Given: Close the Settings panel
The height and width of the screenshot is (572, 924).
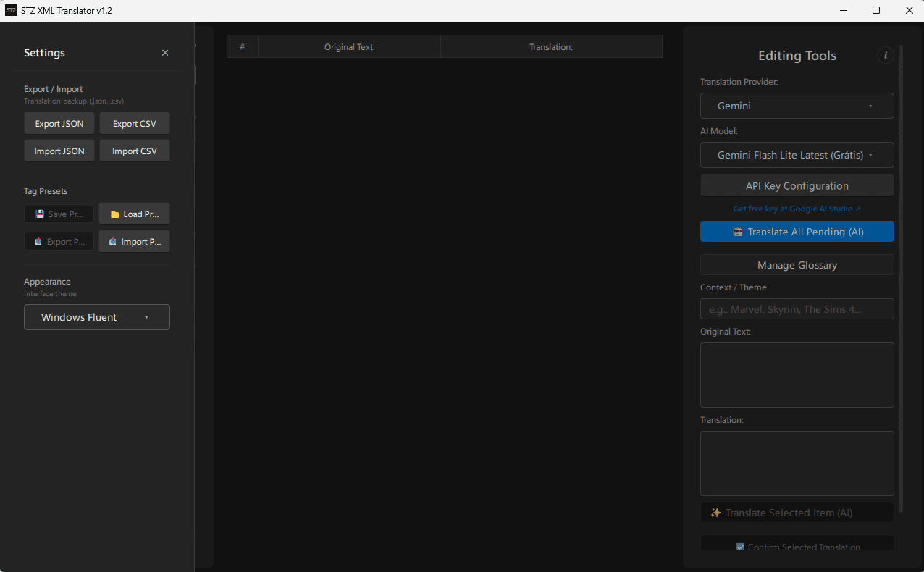Looking at the screenshot, I should click(x=165, y=53).
